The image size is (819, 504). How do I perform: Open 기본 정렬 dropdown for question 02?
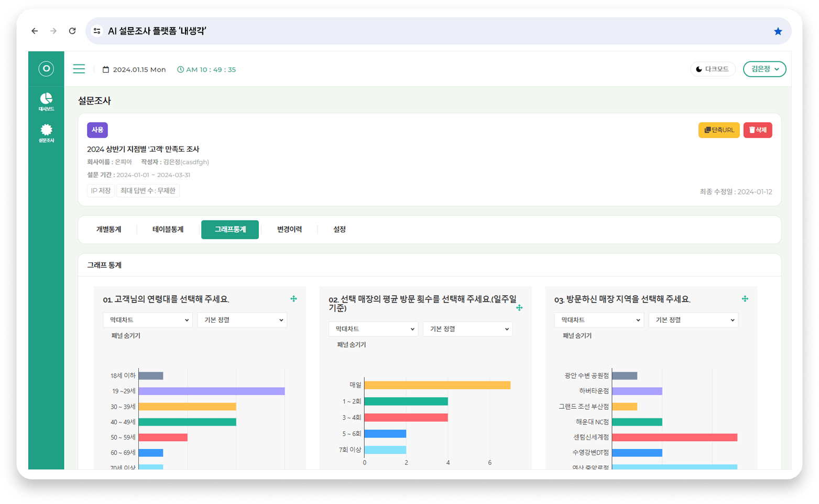pyautogui.click(x=468, y=328)
